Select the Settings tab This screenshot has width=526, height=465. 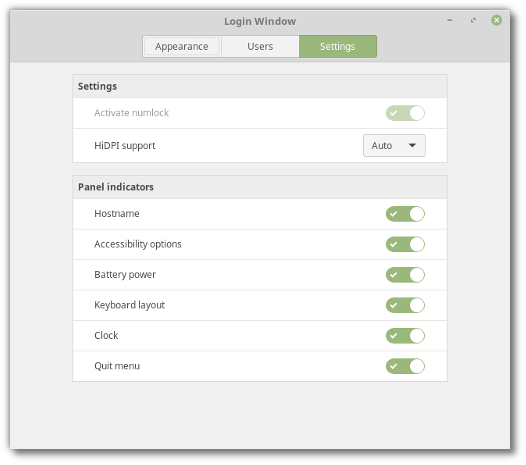[x=337, y=46]
